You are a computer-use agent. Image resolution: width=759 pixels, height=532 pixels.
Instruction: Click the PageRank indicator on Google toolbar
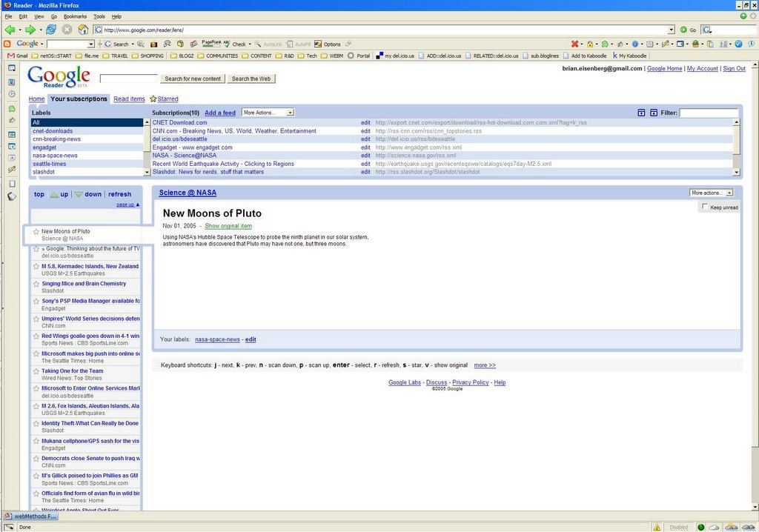point(211,44)
